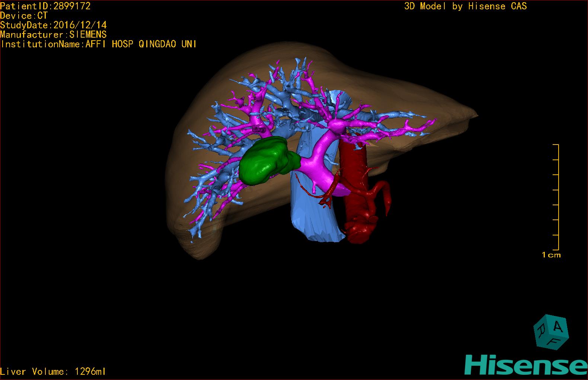The image size is (588, 380).
Task: Click the "3D Model by Hisense CAS" title
Action: pos(466,6)
